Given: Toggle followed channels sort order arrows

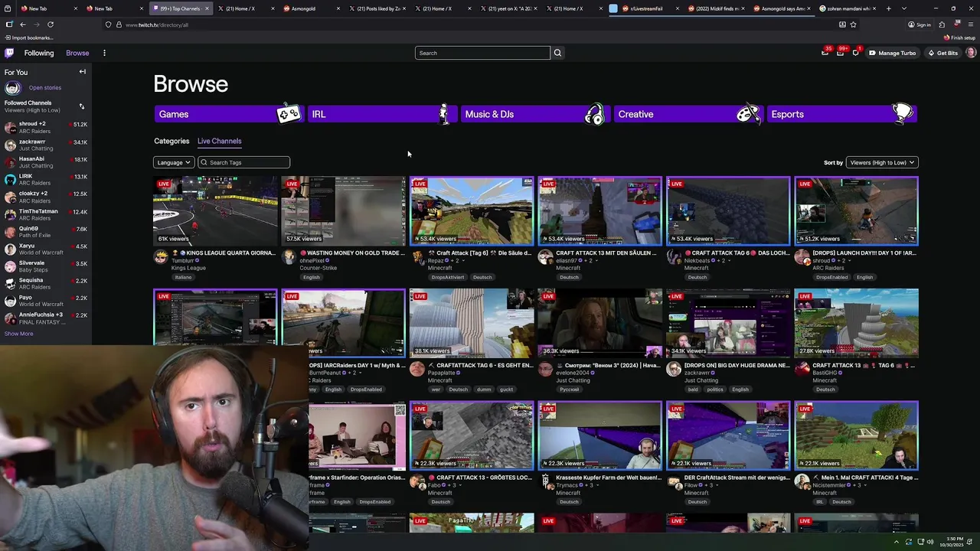Looking at the screenshot, I should (x=82, y=106).
